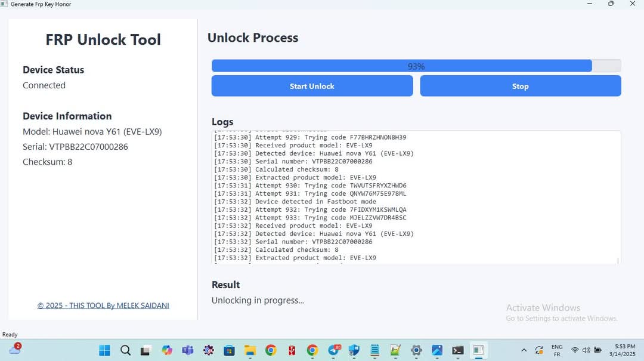Screen dimensions: 644x361
Task: Open the Terminal taskbar icon
Action: coord(458,350)
